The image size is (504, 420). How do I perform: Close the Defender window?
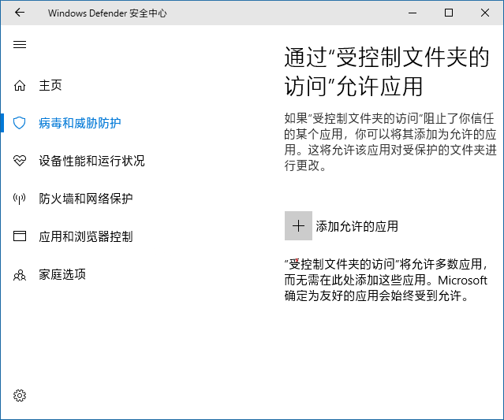[485, 13]
